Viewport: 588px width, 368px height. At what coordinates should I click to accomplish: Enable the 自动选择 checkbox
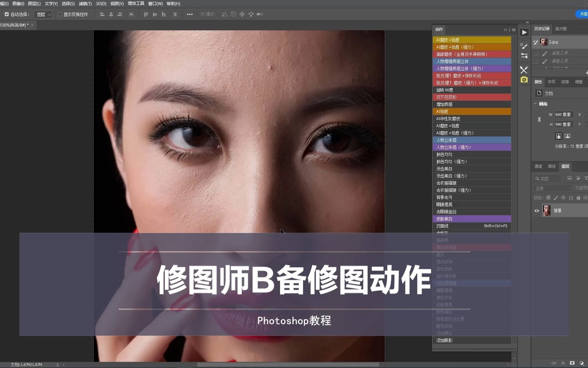[x=6, y=14]
